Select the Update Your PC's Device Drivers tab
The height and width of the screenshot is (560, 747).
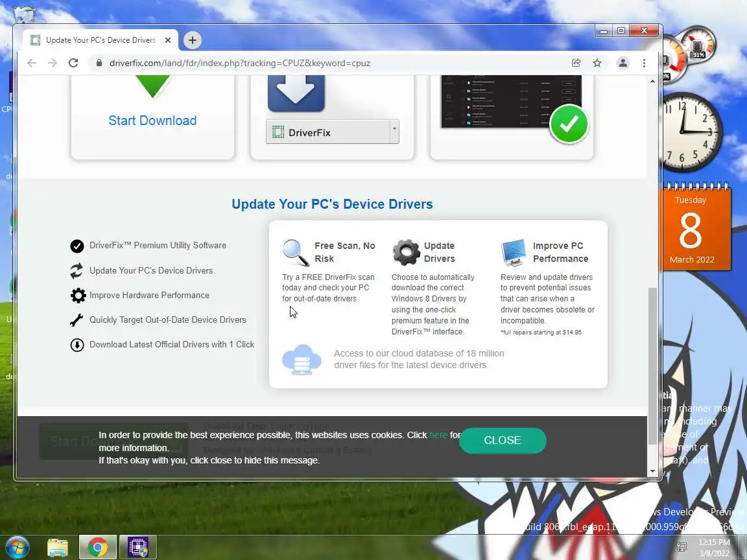pyautogui.click(x=101, y=40)
